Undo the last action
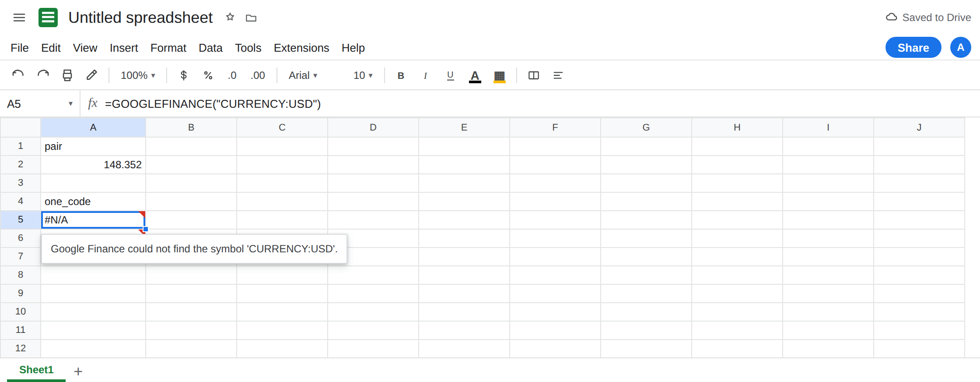The image size is (980, 382). click(x=18, y=75)
